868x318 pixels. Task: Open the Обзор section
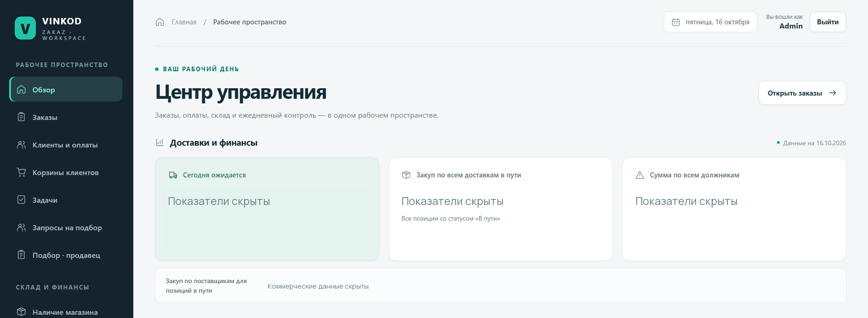point(66,89)
